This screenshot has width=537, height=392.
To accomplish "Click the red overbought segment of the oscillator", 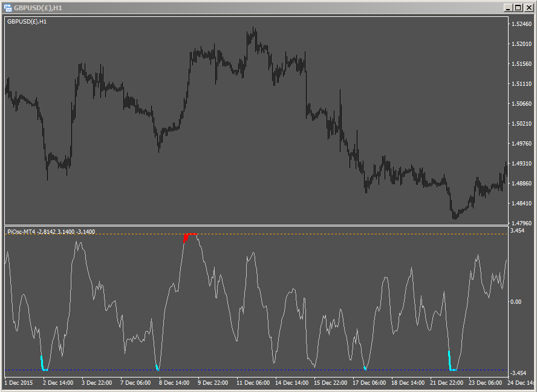I will click(x=189, y=236).
